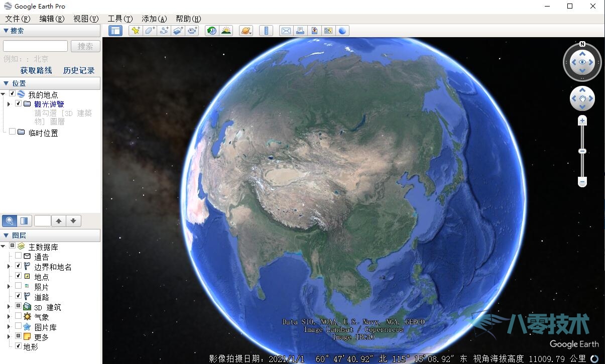This screenshot has height=364, width=605.
Task: Collapse the 主数据库 tree node
Action: [x=4, y=247]
